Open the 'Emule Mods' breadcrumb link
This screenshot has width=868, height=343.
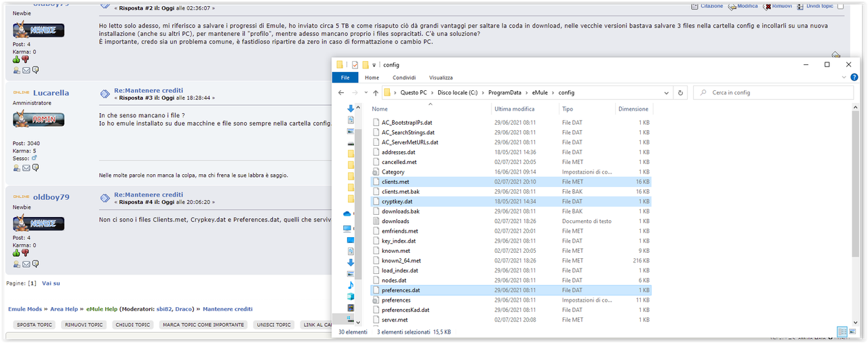(26, 309)
